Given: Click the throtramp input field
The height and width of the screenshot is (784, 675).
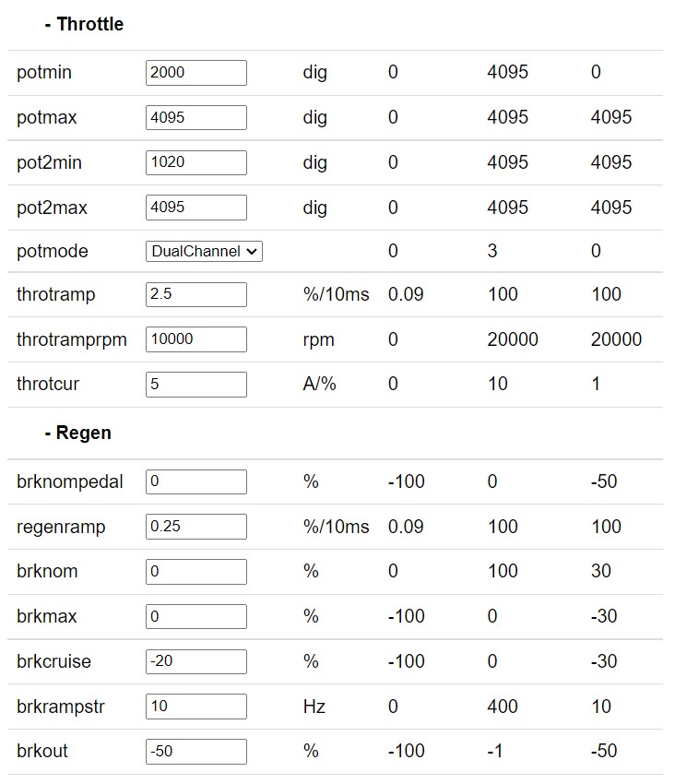Looking at the screenshot, I should tap(196, 294).
